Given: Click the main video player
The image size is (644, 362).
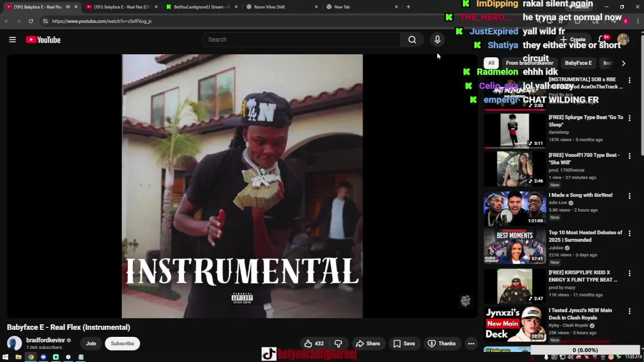Looking at the screenshot, I should [242, 186].
